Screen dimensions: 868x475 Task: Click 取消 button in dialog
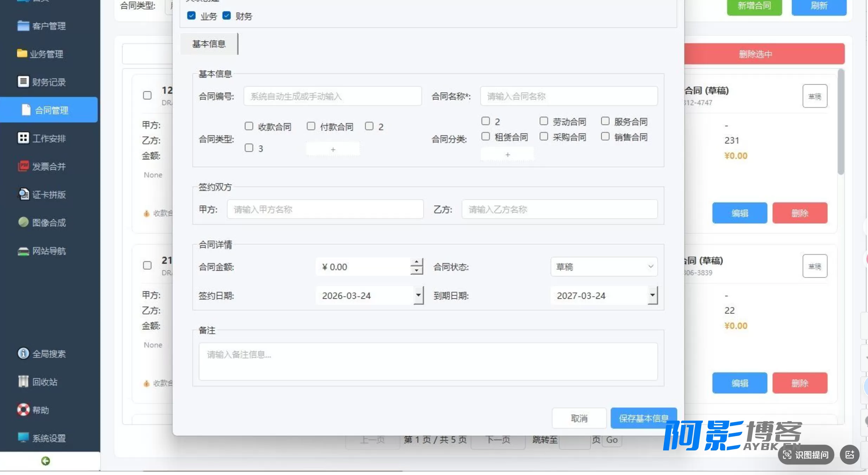(579, 418)
